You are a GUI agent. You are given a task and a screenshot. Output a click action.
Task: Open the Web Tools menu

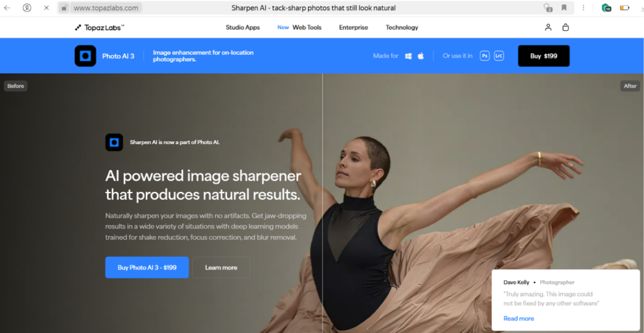[307, 28]
